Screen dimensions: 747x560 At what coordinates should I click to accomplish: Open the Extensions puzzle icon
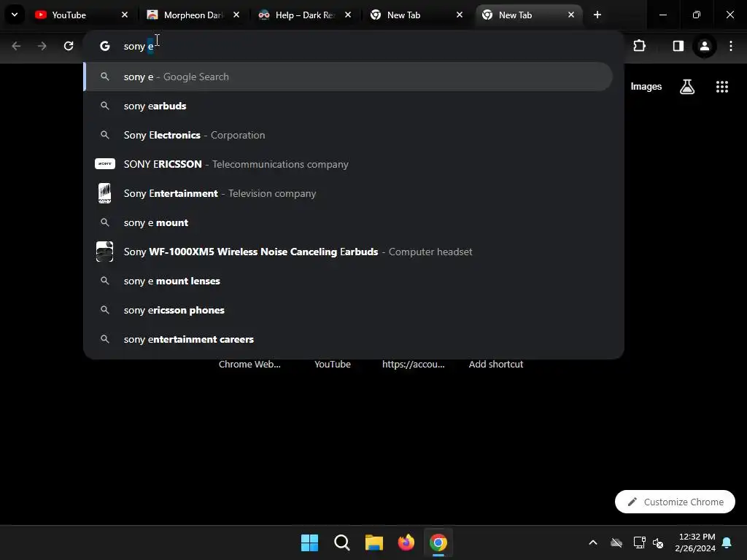pos(639,46)
